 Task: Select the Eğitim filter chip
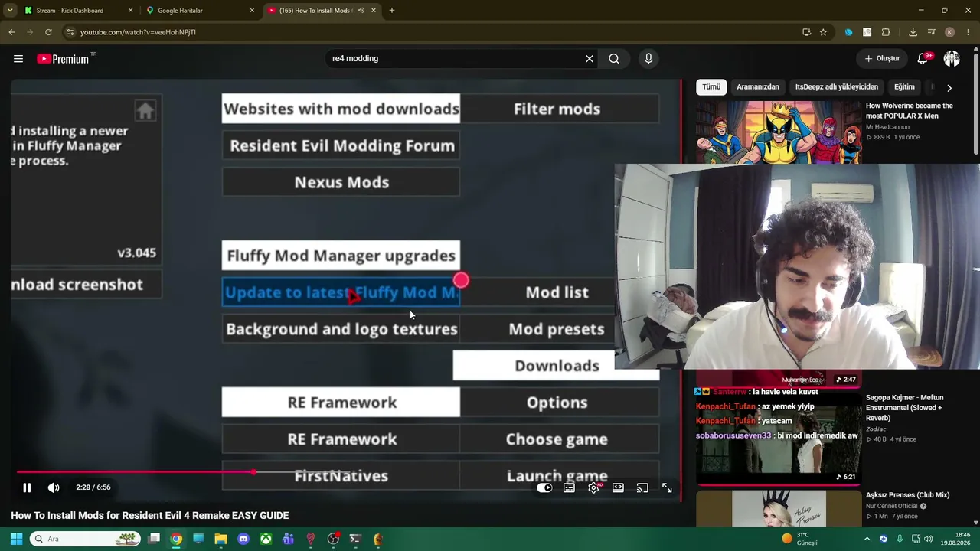[x=904, y=87]
